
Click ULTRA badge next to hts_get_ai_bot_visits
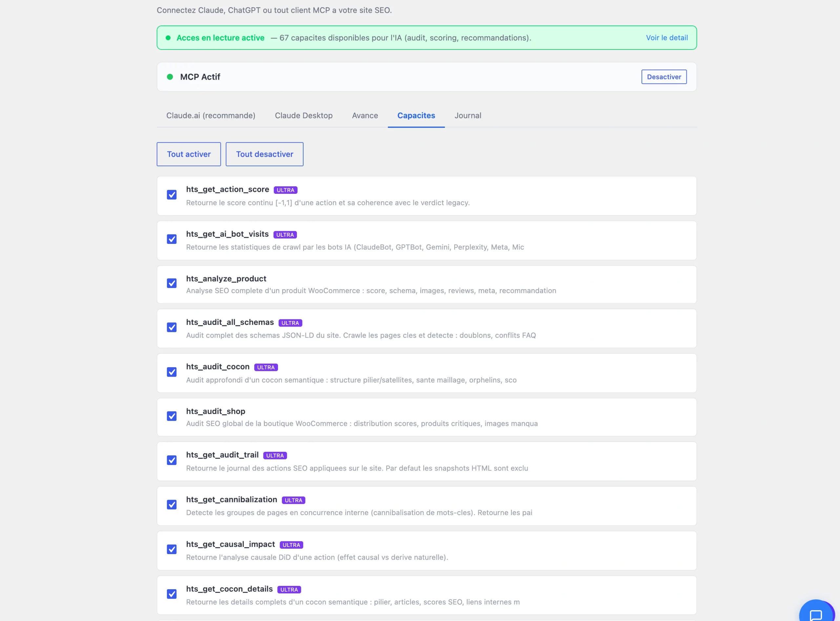(x=285, y=235)
